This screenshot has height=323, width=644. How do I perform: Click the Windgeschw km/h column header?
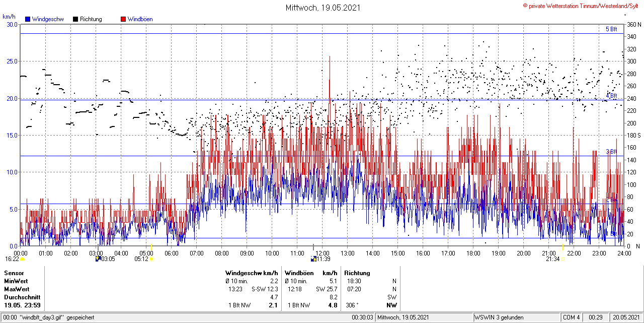click(252, 273)
